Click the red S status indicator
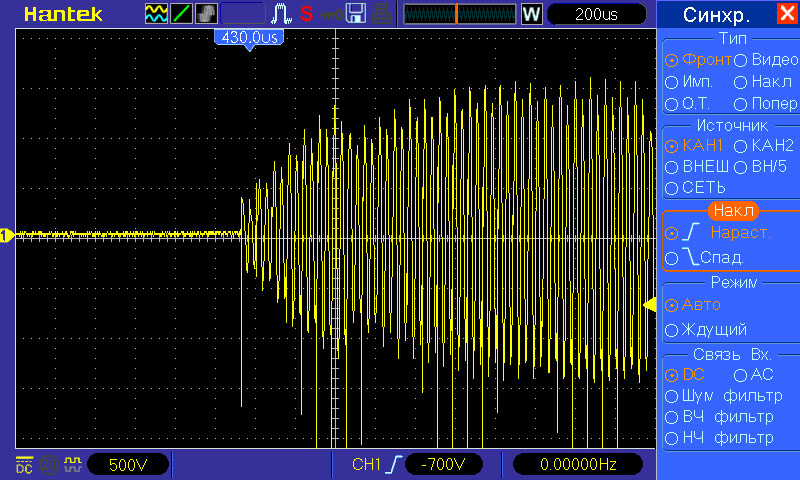This screenshot has width=800, height=480. coord(306,14)
